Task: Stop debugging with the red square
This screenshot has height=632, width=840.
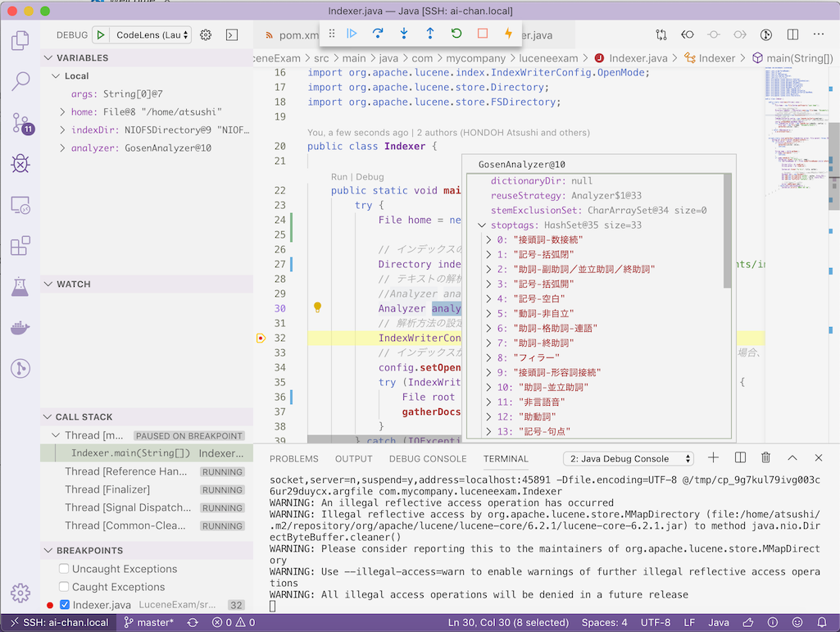Action: [483, 34]
